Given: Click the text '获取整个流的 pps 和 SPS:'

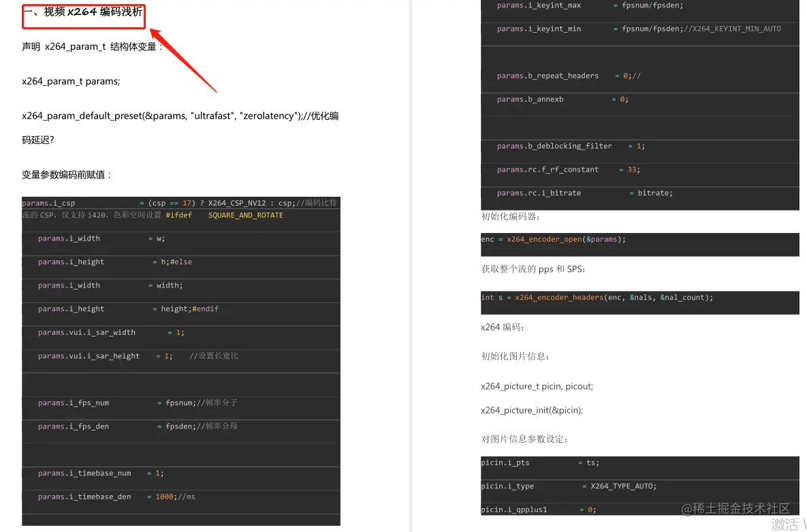Looking at the screenshot, I should click(533, 269).
